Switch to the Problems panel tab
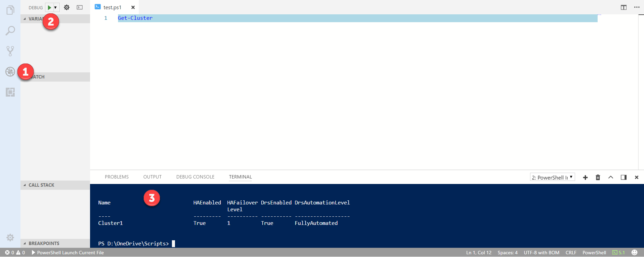This screenshot has width=644, height=257. click(117, 177)
